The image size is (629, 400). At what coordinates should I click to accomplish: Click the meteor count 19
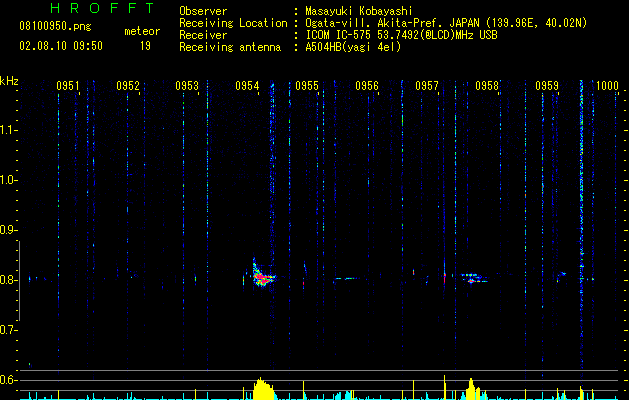(x=145, y=46)
